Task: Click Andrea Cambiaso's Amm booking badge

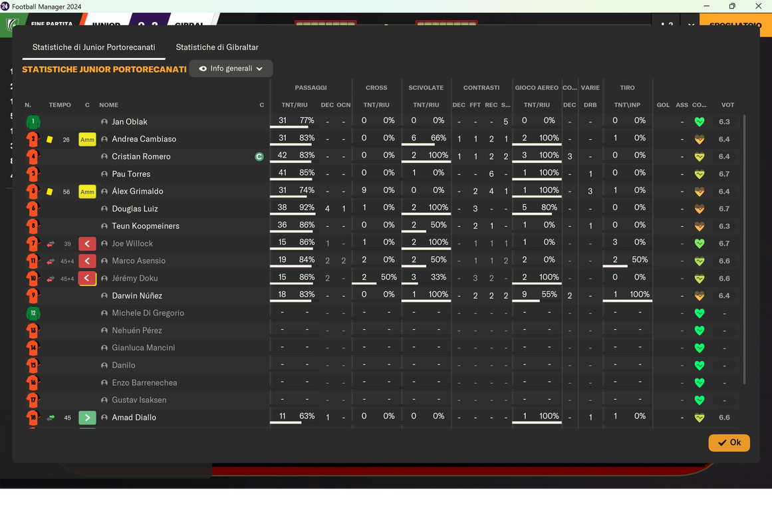Action: 87,140
